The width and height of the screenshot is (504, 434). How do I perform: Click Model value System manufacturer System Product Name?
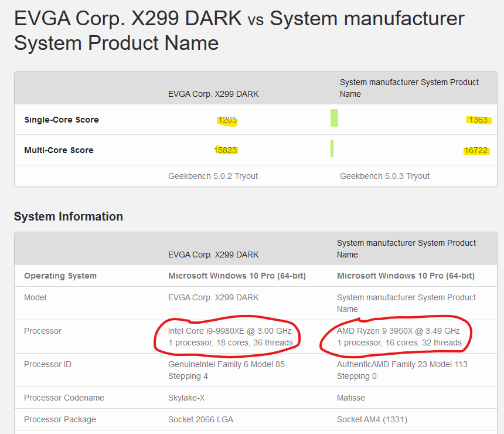pos(406,303)
